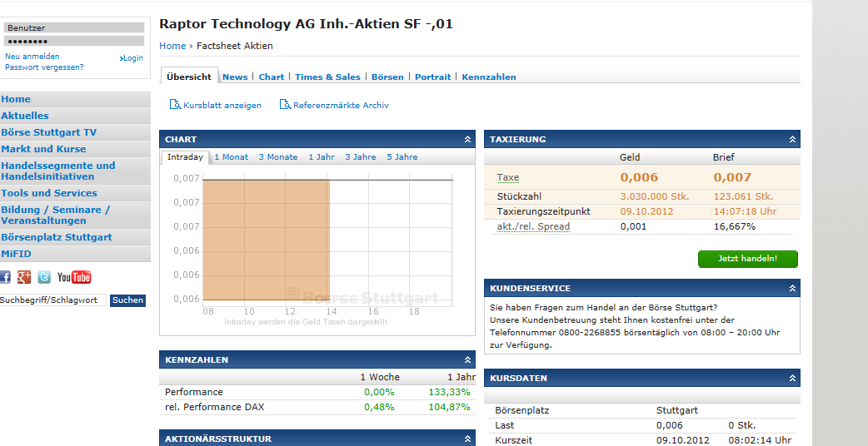Collapse the KENNZAHLEN panel
The height and width of the screenshot is (446, 868).
pyautogui.click(x=467, y=359)
